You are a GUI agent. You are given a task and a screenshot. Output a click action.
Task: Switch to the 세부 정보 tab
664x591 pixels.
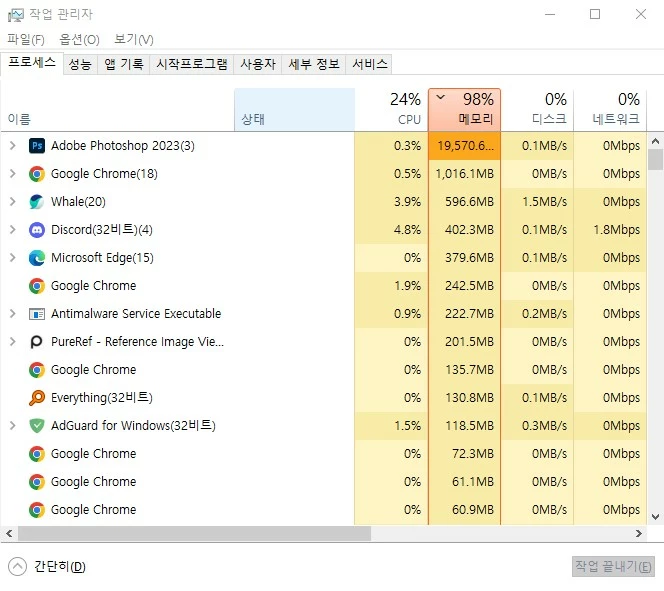click(314, 64)
